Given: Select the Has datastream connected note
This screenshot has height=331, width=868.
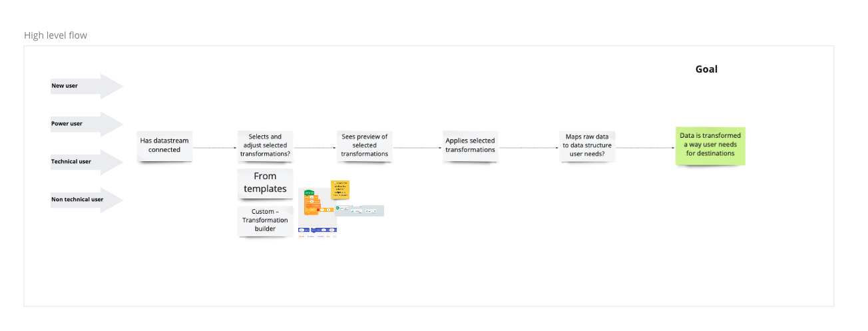Looking at the screenshot, I should click(164, 145).
